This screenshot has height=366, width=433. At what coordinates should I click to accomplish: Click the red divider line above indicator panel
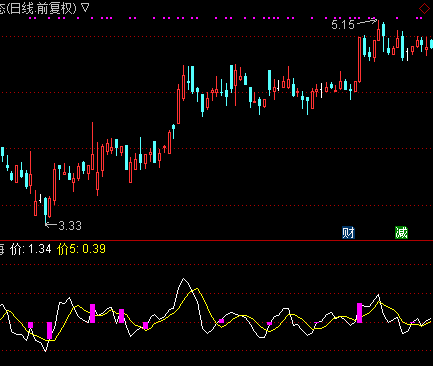216,240
